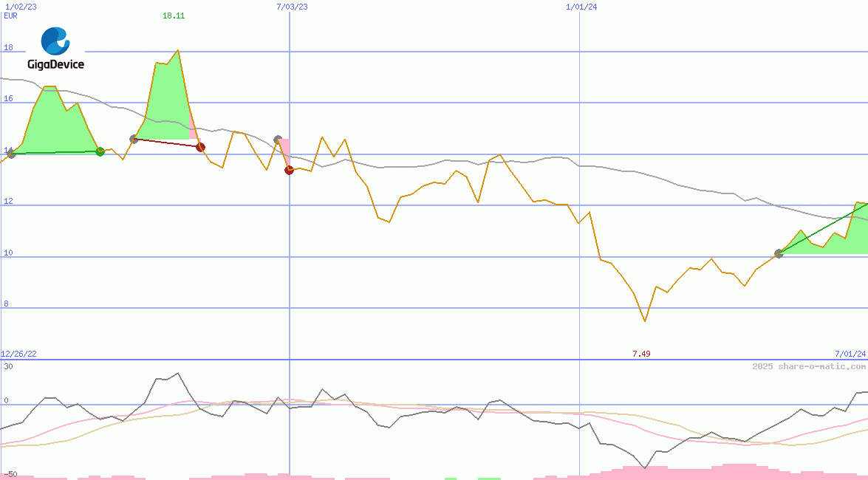Select the red marker ending the dark-red trend line
This screenshot has width=868, height=480.
(200, 147)
